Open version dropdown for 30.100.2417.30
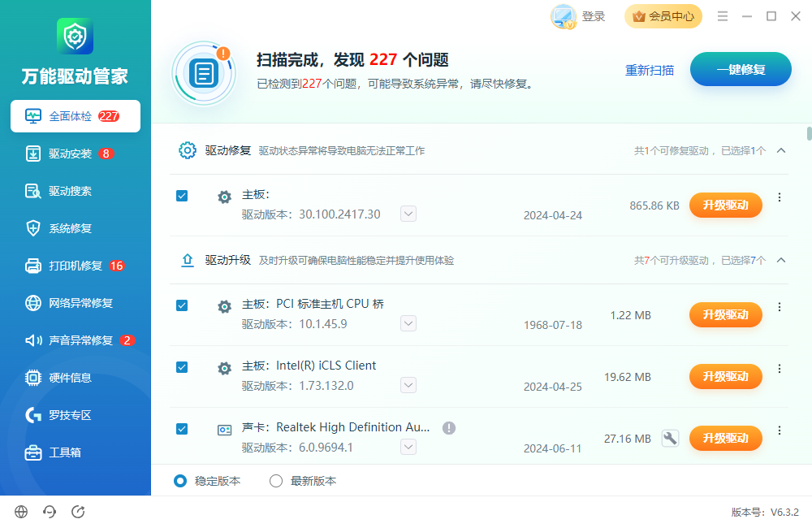Viewport: 812px width, 528px height. (408, 214)
